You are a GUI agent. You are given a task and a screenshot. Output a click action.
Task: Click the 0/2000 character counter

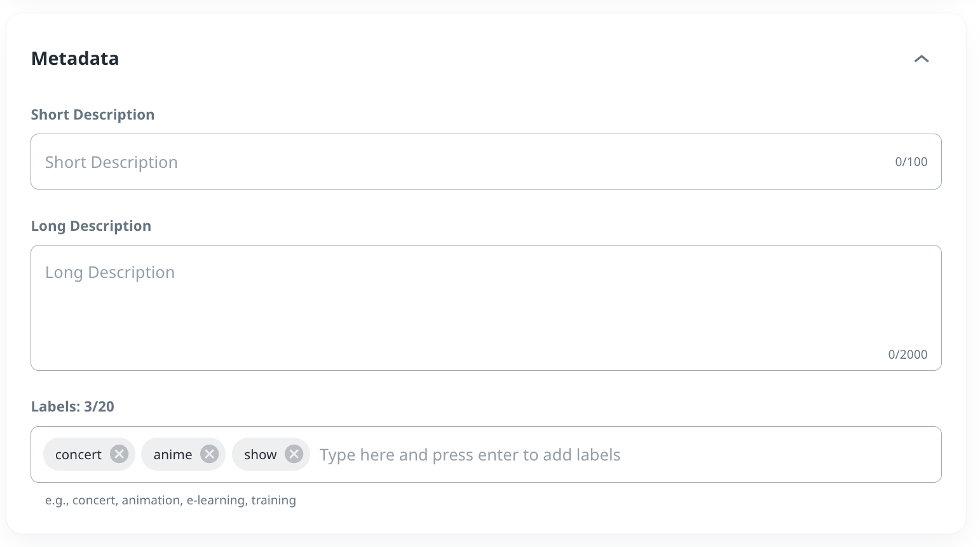[x=907, y=354]
